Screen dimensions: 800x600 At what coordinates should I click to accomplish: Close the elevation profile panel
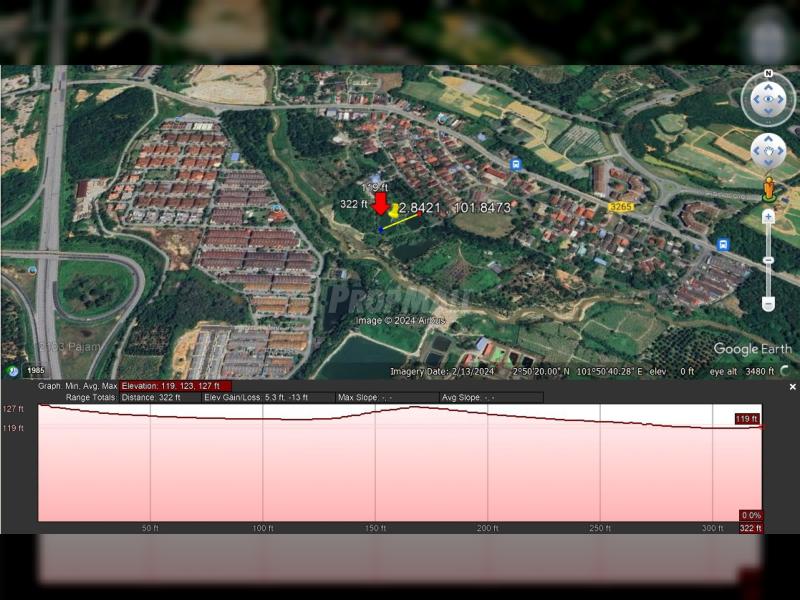(x=792, y=387)
